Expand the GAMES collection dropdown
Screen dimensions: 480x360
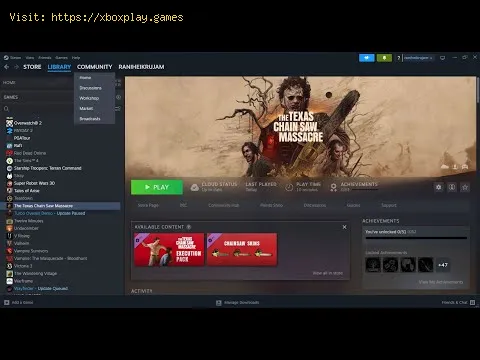[x=11, y=97]
